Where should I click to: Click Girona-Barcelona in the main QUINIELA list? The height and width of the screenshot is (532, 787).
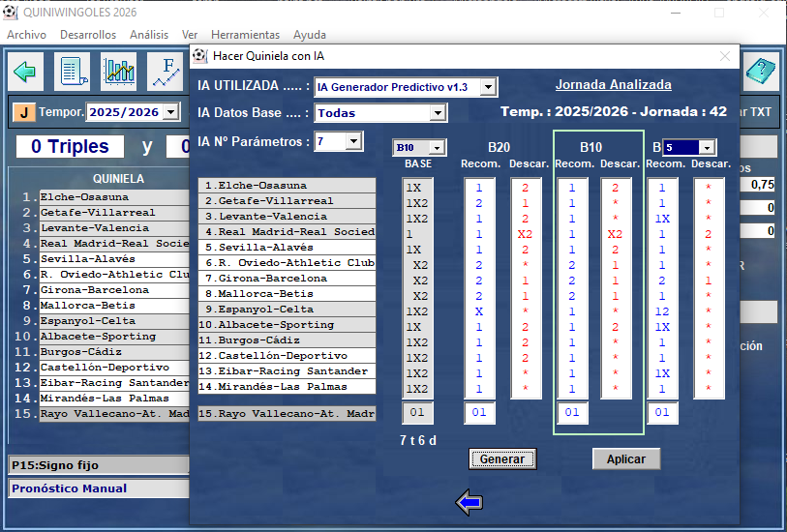[x=114, y=290]
